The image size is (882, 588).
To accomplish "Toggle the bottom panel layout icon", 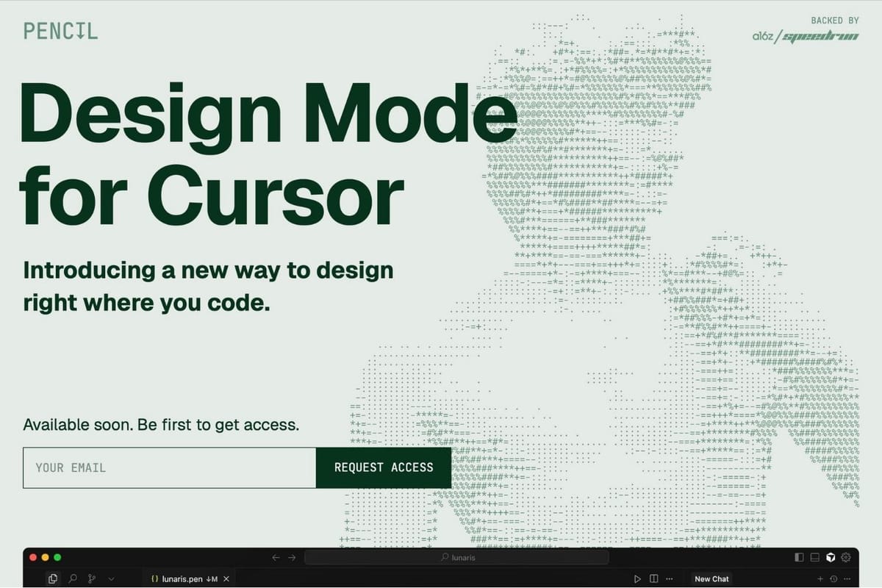I will (x=814, y=557).
